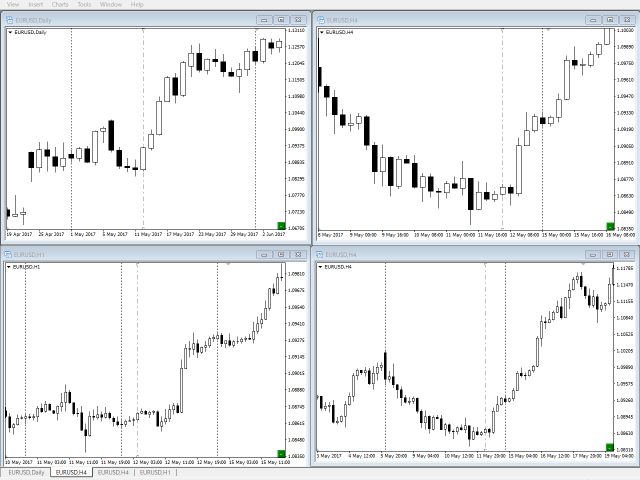The height and width of the screenshot is (480, 640).
Task: Click the '8 May 2017' date label
Action: point(331,235)
